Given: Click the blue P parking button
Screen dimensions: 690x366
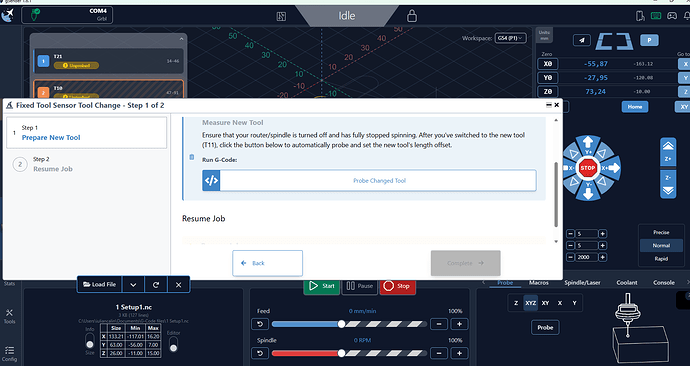Looking at the screenshot, I should coord(649,40).
